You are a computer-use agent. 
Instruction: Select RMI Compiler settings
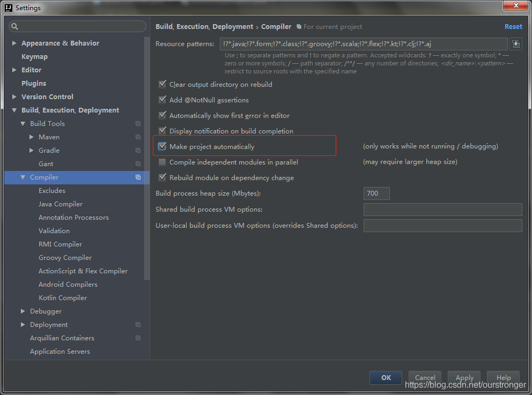(x=60, y=244)
